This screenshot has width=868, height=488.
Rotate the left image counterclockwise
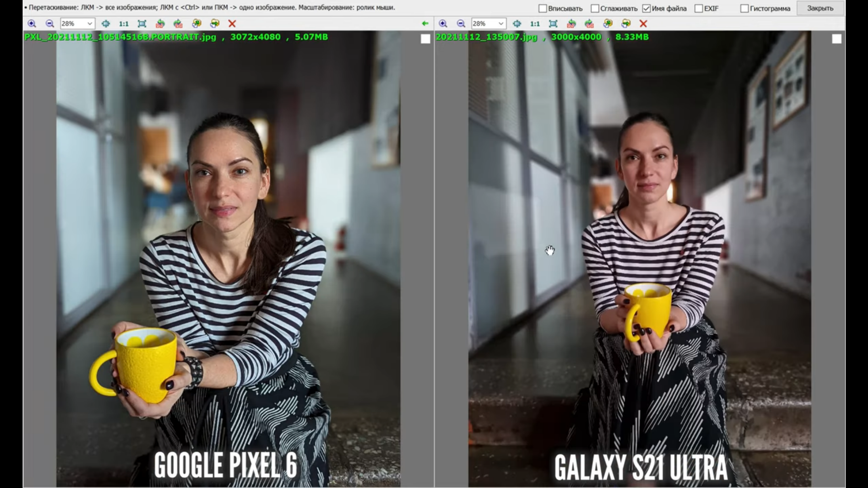(x=160, y=23)
